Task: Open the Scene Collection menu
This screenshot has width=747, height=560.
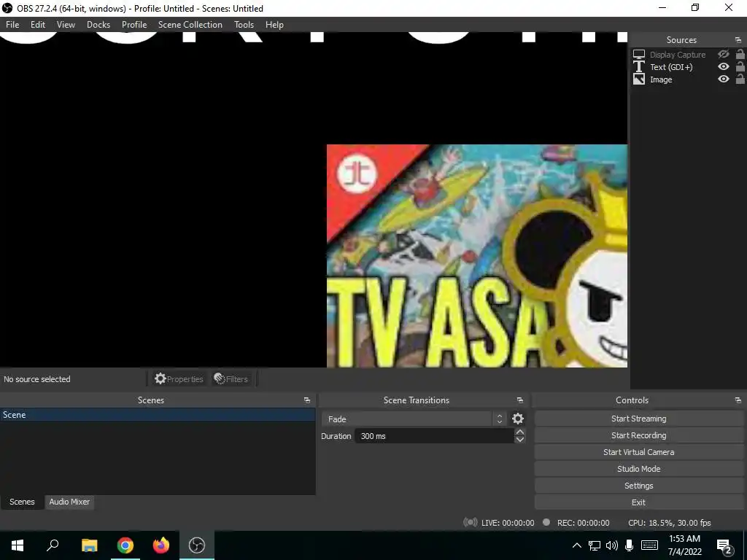Action: click(x=190, y=25)
